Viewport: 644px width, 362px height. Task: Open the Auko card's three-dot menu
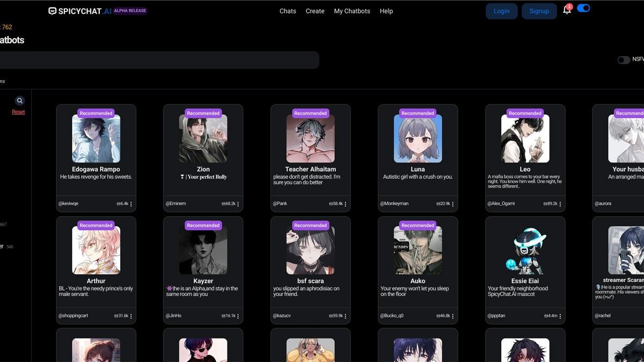point(453,316)
